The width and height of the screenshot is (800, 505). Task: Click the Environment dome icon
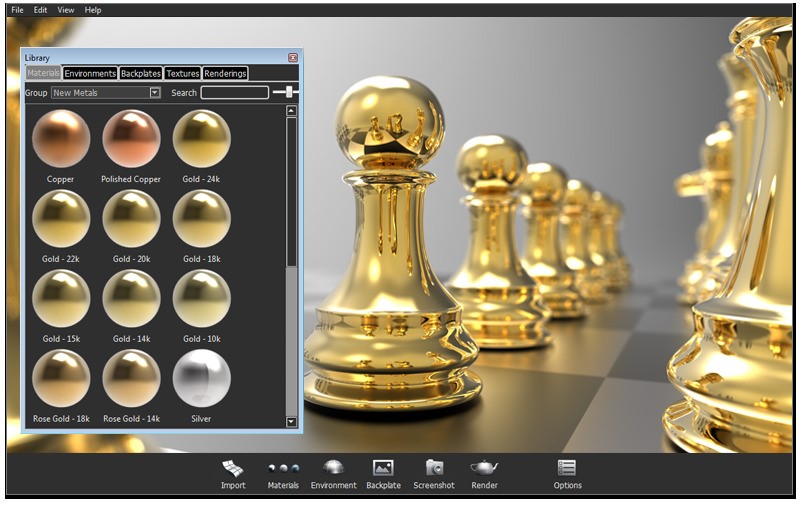pos(333,468)
